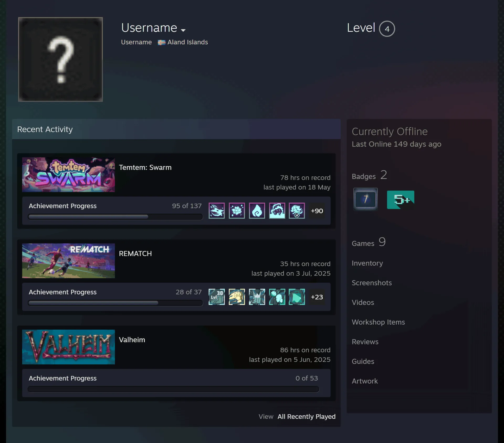504x443 pixels.
Task: Click the flame achievement icon in Temtem
Action: click(x=257, y=210)
